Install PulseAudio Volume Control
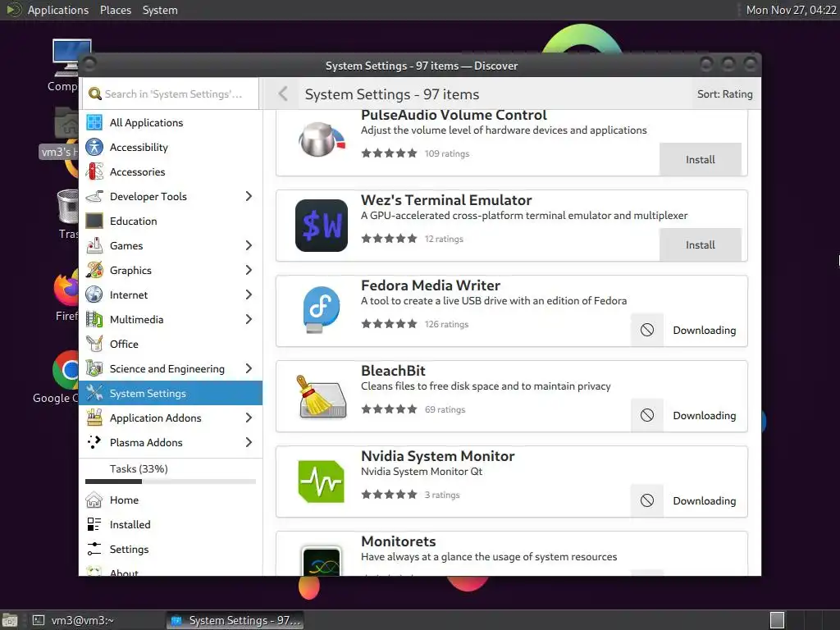This screenshot has height=630, width=840. tap(701, 160)
